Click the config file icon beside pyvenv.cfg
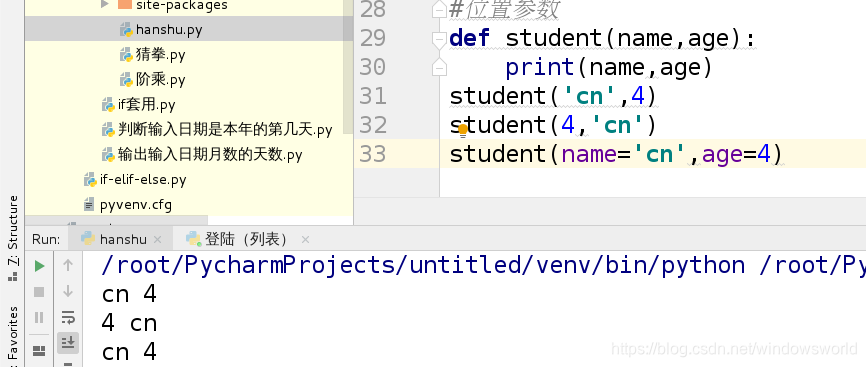The height and width of the screenshot is (367, 866). (89, 205)
